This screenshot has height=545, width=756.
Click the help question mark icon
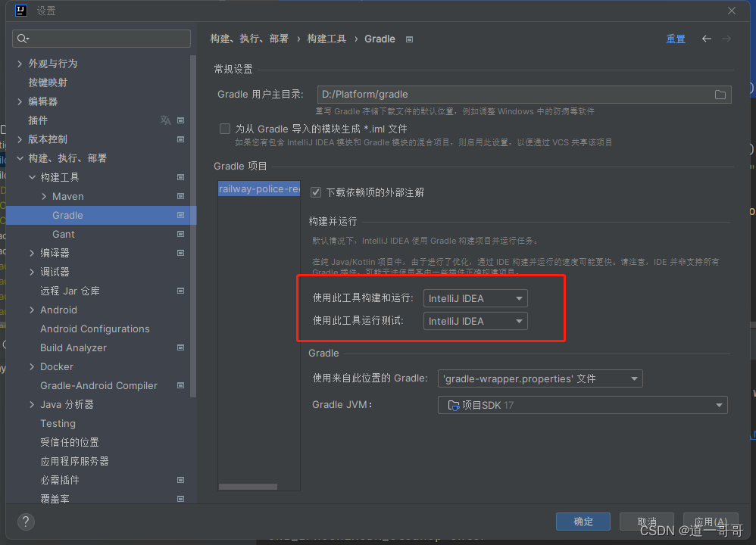(26, 522)
